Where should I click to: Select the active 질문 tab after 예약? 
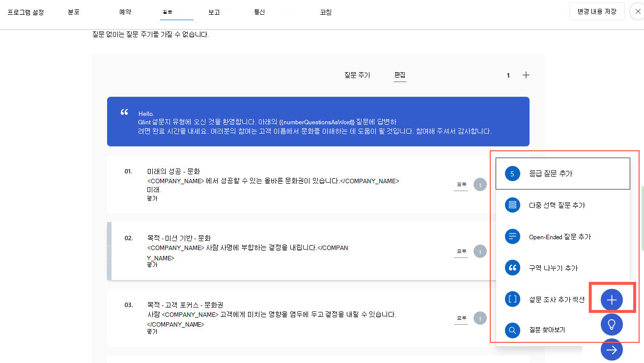pos(167,11)
